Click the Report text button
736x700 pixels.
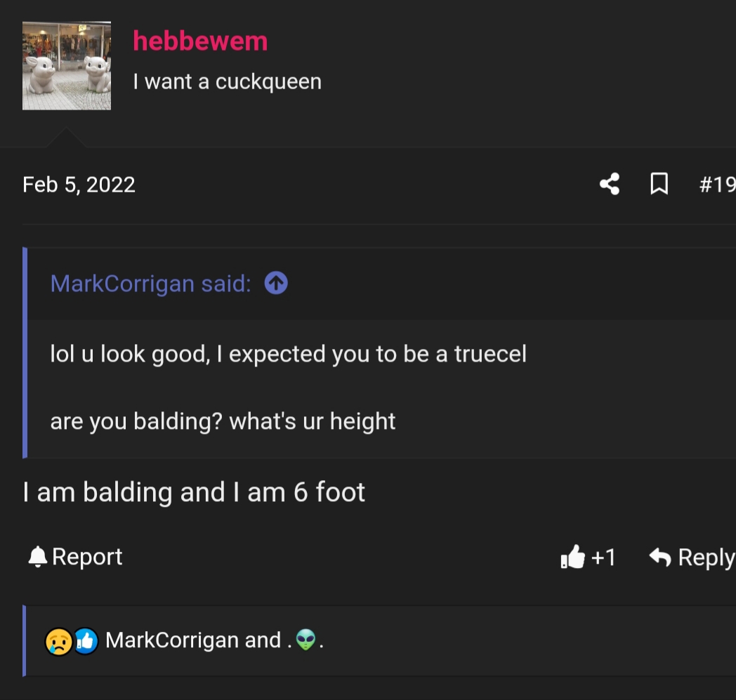coord(87,557)
